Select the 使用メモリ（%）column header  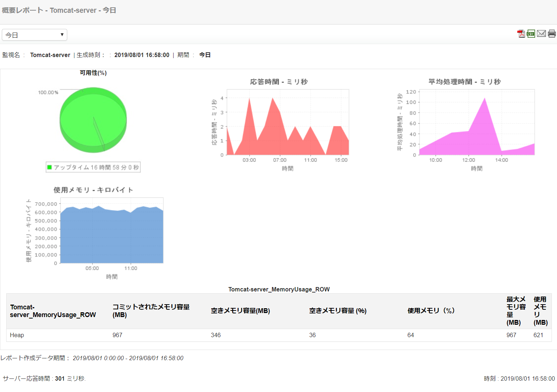point(431,311)
